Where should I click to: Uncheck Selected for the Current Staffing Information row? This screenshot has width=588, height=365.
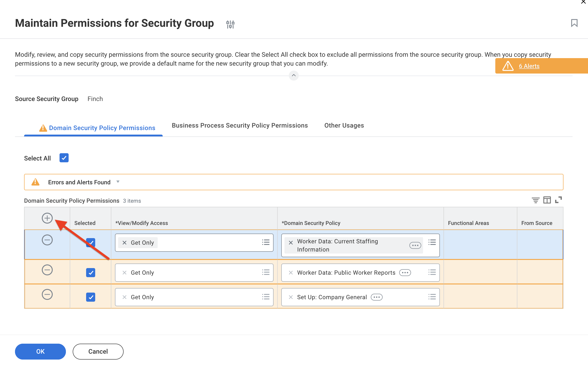(91, 243)
